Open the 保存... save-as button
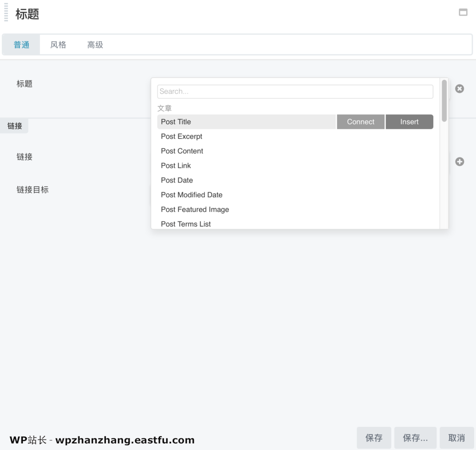 click(x=415, y=438)
